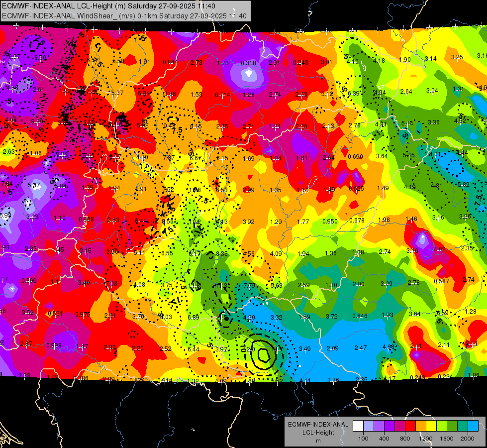Click the ECMWF-INDEX-ANAL legend title

(318, 425)
